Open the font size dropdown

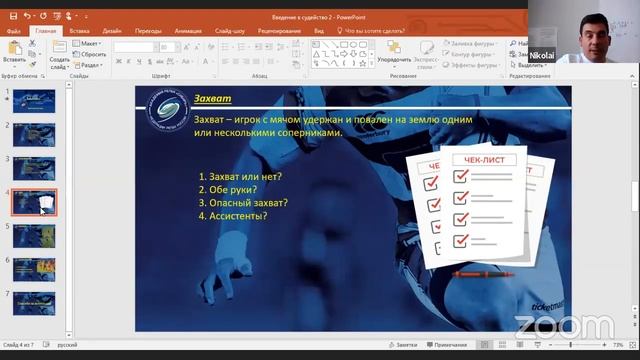pos(178,48)
